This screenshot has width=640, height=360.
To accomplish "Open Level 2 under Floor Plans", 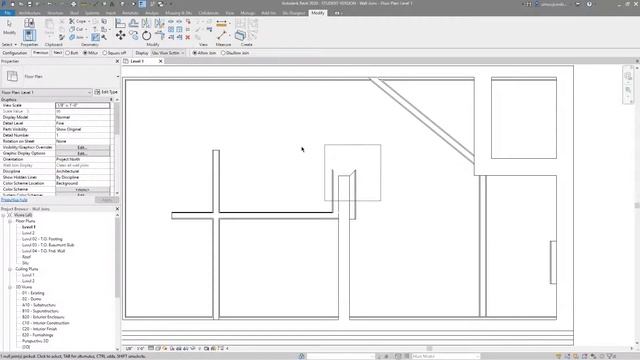I will coord(28,233).
